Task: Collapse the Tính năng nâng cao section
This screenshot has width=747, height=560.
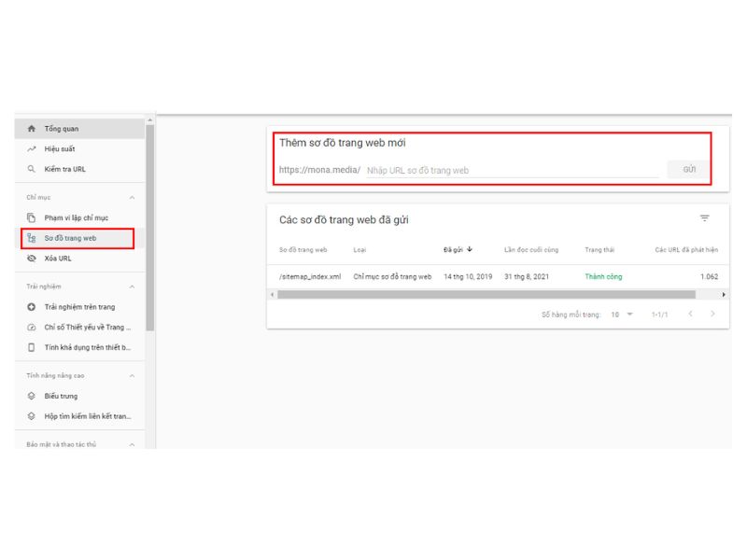Action: click(132, 375)
